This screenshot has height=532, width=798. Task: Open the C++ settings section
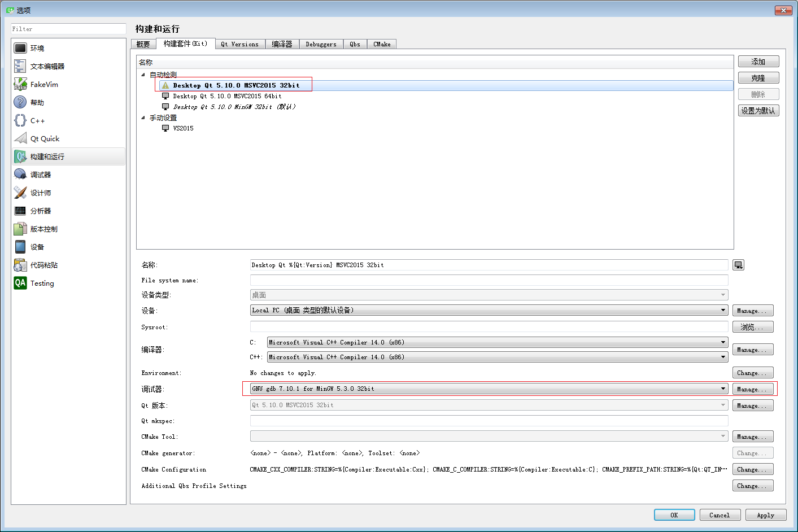coord(37,120)
